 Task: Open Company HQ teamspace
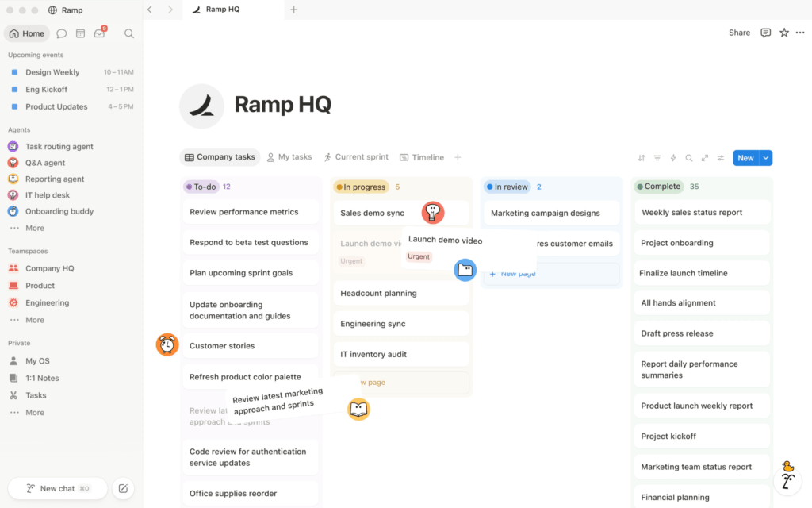(50, 268)
